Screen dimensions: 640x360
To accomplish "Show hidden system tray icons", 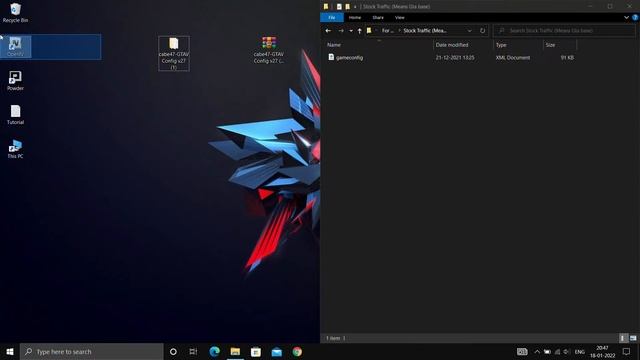I will pyautogui.click(x=537, y=351).
